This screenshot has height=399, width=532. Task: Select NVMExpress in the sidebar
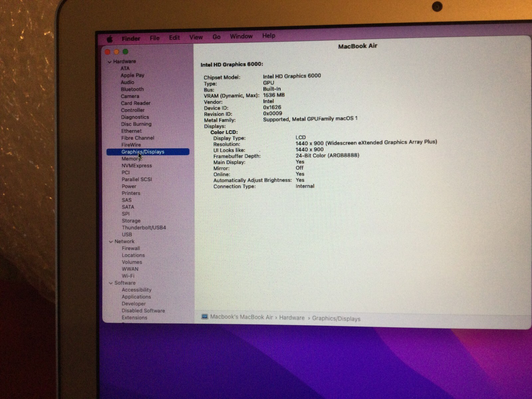(137, 166)
